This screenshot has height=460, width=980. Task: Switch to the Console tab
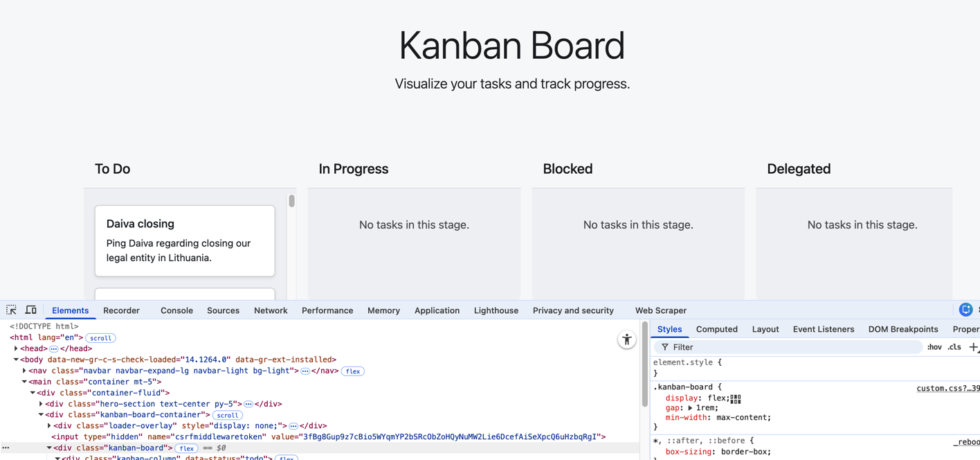click(176, 310)
